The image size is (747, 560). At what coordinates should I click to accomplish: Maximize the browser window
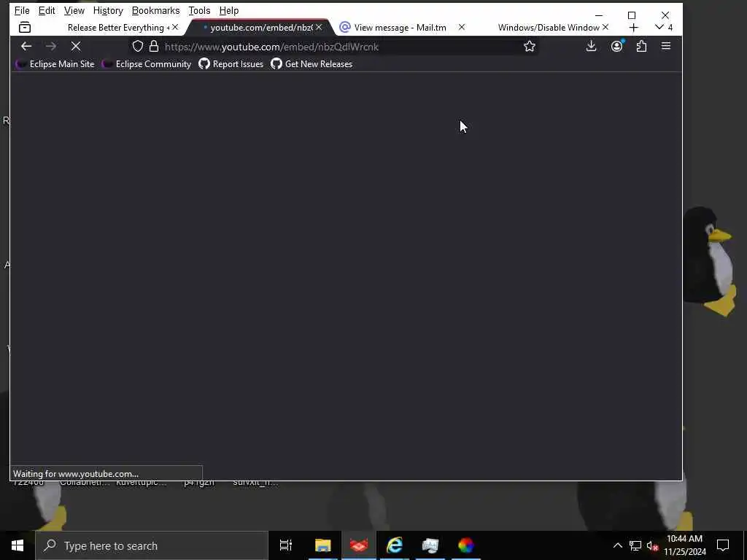[632, 15]
